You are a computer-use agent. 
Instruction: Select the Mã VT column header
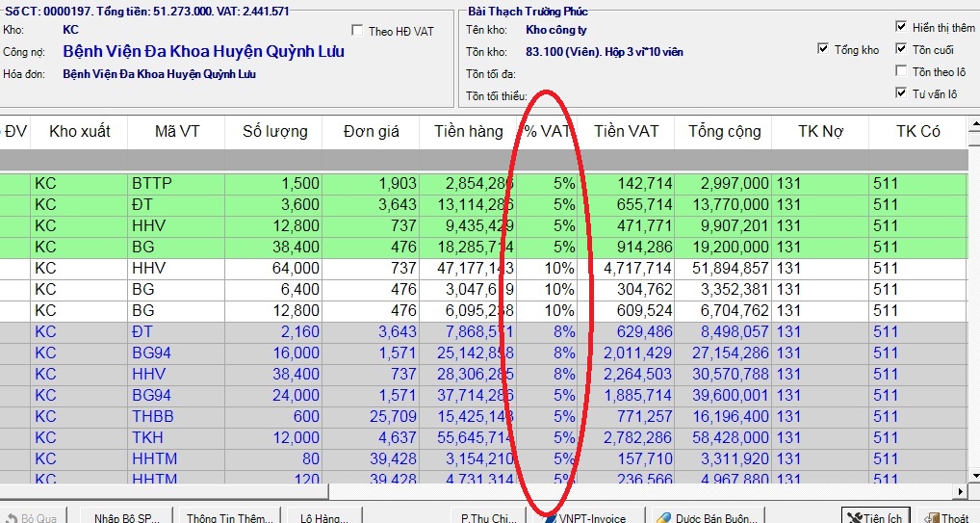176,131
